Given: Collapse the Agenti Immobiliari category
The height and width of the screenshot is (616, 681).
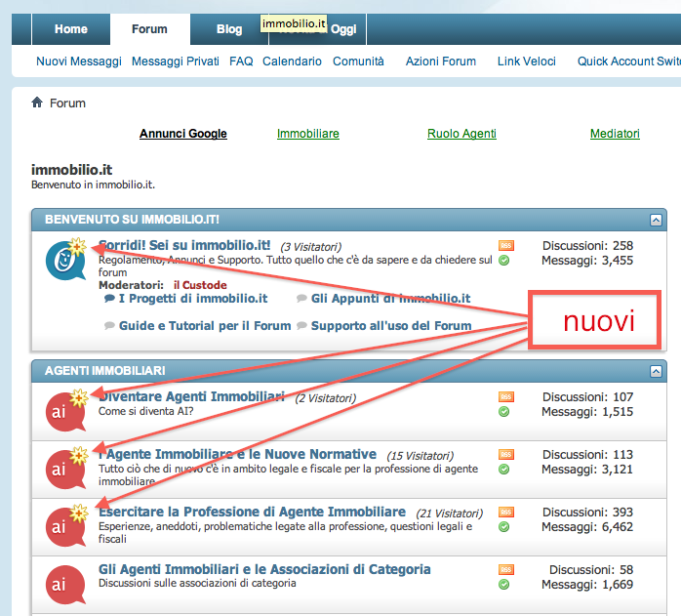Looking at the screenshot, I should [657, 371].
